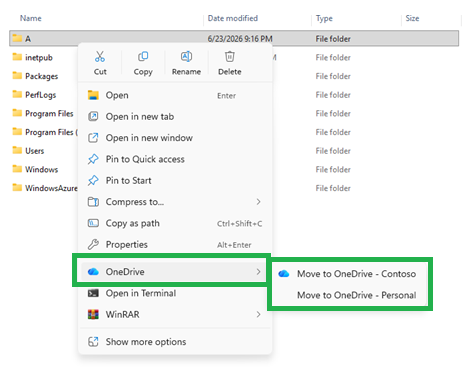Click the folder icon of folder A
Screen dimensions: 464x378
click(x=17, y=38)
